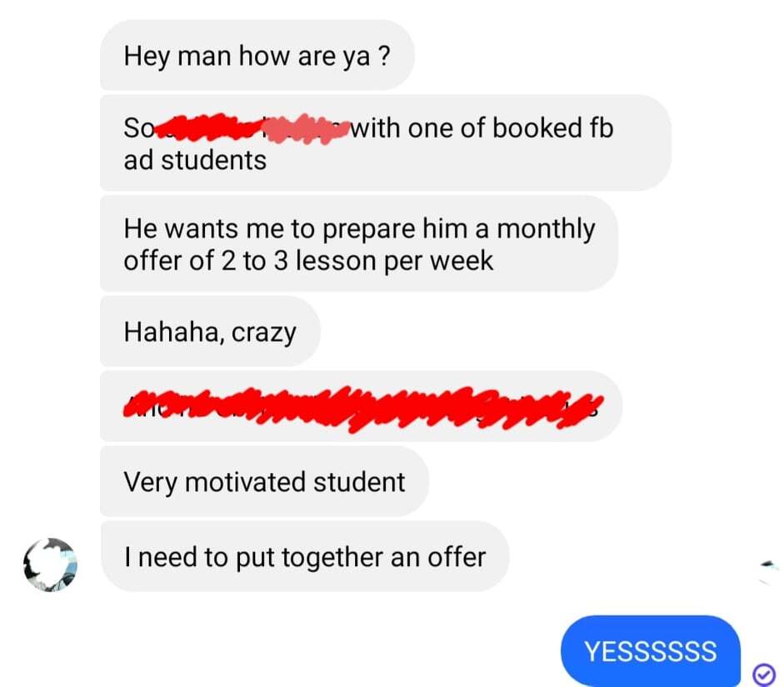Click the message delivered checkmark icon
This screenshot has height=687, width=784.
[x=763, y=675]
